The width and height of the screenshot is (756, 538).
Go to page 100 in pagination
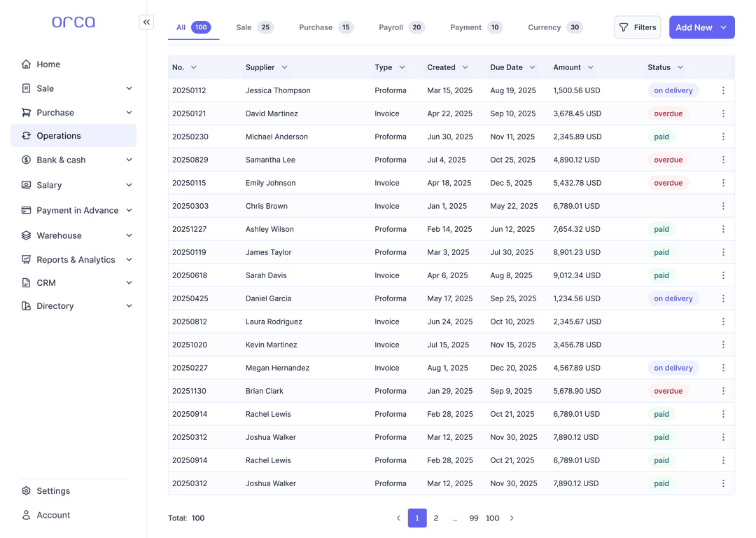(x=492, y=518)
